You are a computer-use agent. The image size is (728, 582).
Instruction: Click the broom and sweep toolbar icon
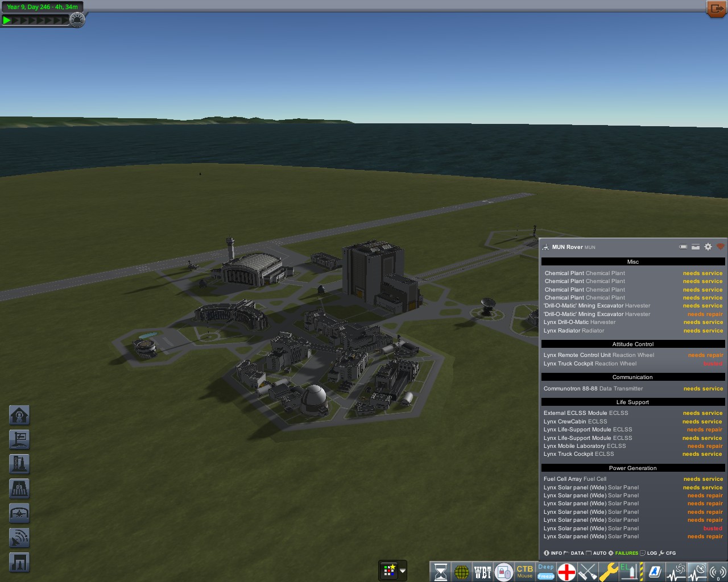(x=588, y=572)
